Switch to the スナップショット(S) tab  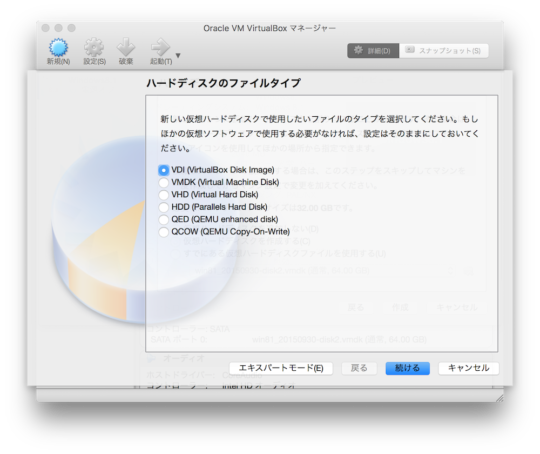click(x=444, y=51)
